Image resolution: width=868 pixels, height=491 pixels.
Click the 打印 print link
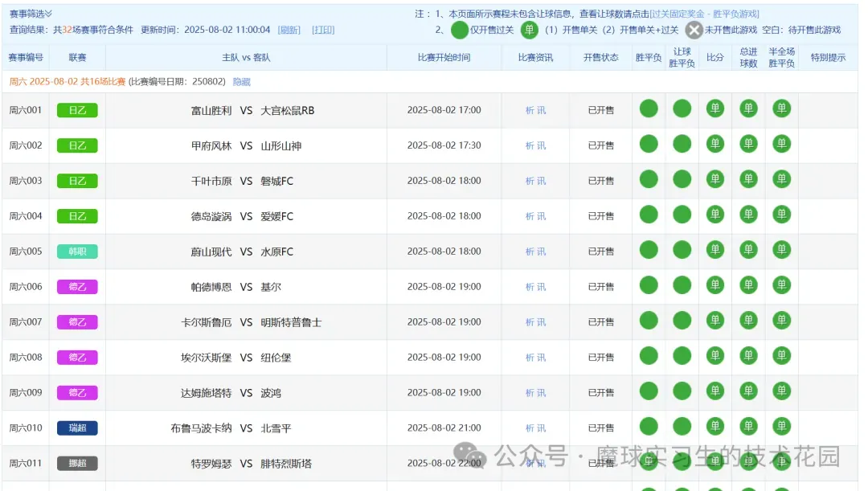point(323,30)
